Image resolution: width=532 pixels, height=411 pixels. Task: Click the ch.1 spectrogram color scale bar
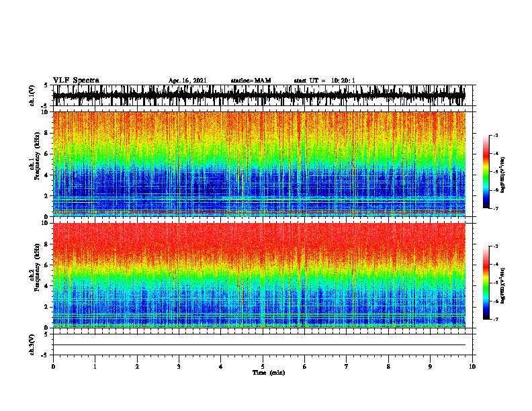click(x=486, y=172)
